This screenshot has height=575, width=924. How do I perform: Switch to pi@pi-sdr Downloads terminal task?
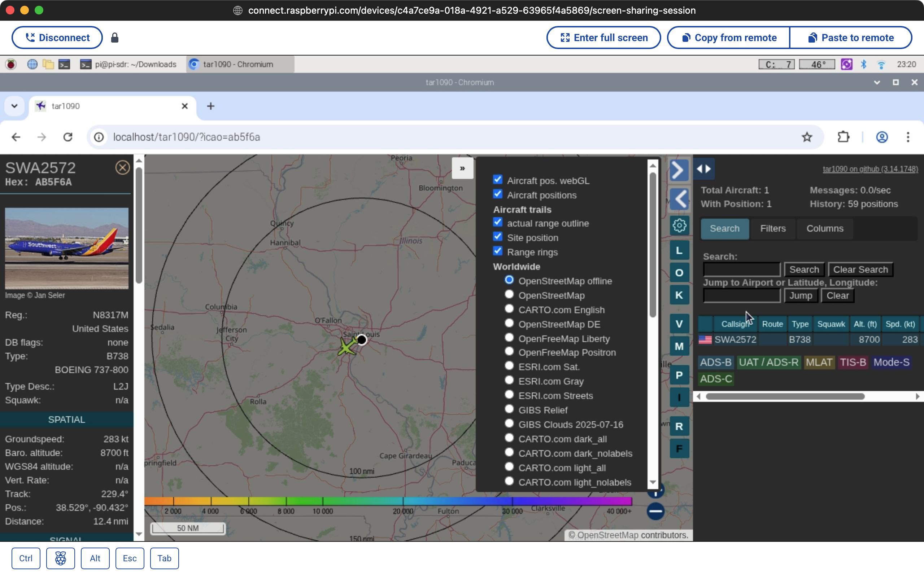tap(129, 64)
